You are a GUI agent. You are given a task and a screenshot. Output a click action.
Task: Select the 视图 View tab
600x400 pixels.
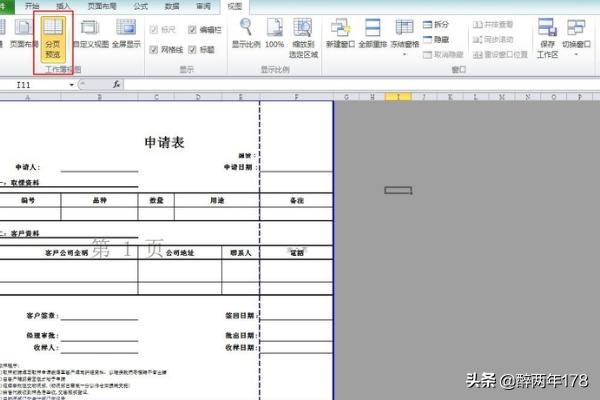235,6
